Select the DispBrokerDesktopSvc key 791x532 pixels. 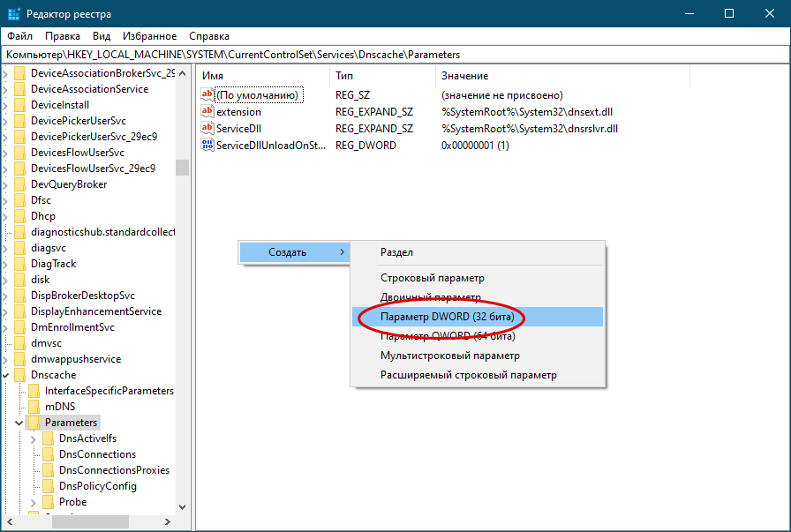click(83, 296)
